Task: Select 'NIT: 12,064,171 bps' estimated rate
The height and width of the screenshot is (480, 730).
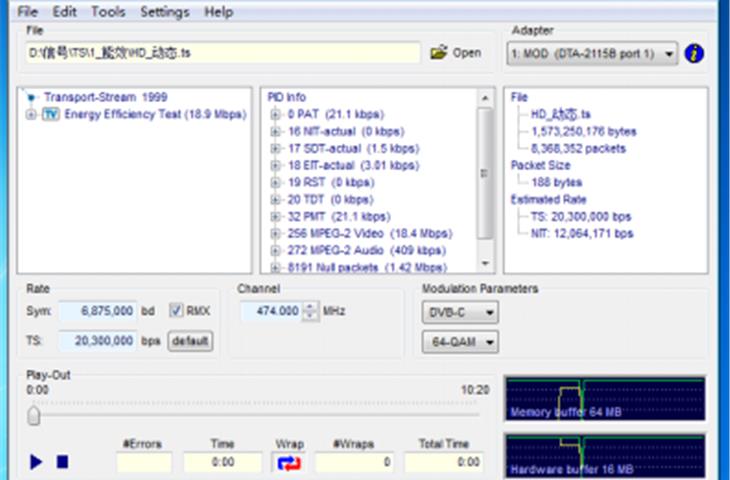Action: (582, 234)
